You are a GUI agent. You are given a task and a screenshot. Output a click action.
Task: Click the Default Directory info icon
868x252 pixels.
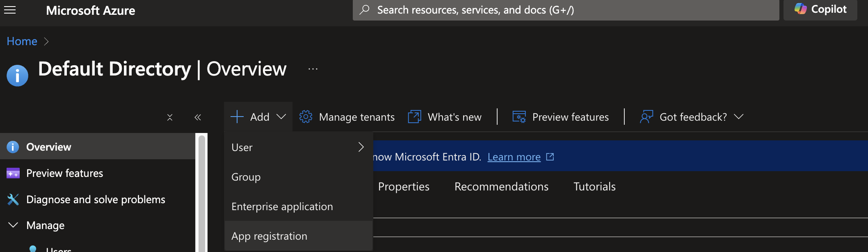click(18, 76)
